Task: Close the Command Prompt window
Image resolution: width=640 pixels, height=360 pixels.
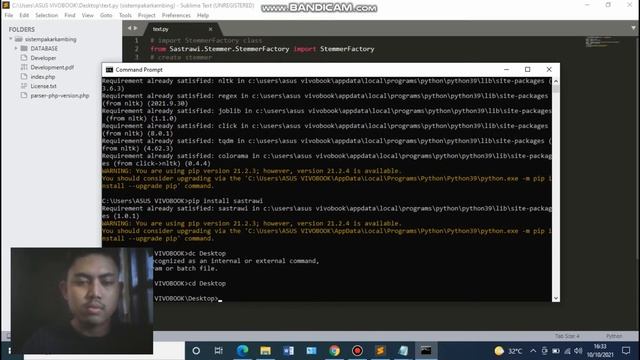Action: click(x=549, y=69)
